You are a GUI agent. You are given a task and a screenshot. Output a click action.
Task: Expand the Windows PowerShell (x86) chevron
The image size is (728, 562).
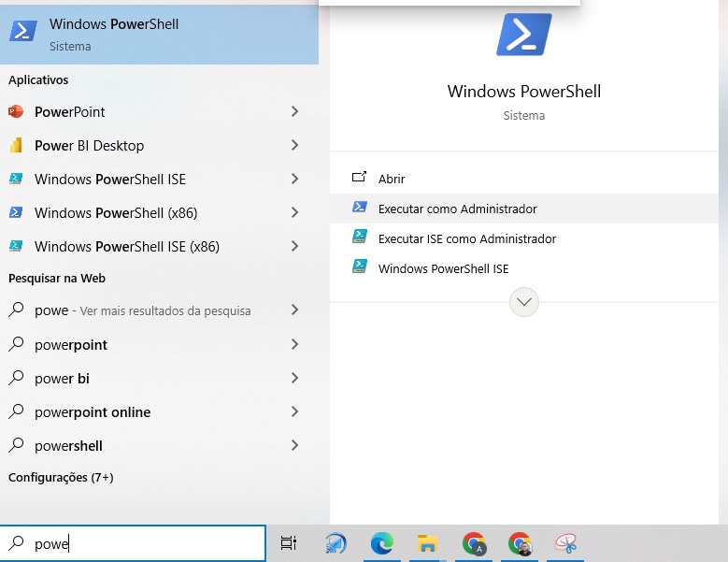(x=294, y=212)
